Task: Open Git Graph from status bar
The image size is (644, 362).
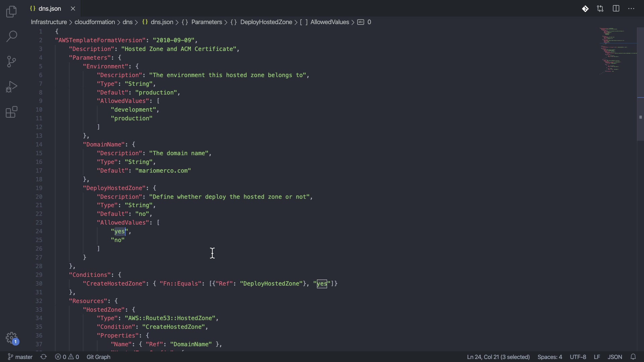Action: pos(99,357)
